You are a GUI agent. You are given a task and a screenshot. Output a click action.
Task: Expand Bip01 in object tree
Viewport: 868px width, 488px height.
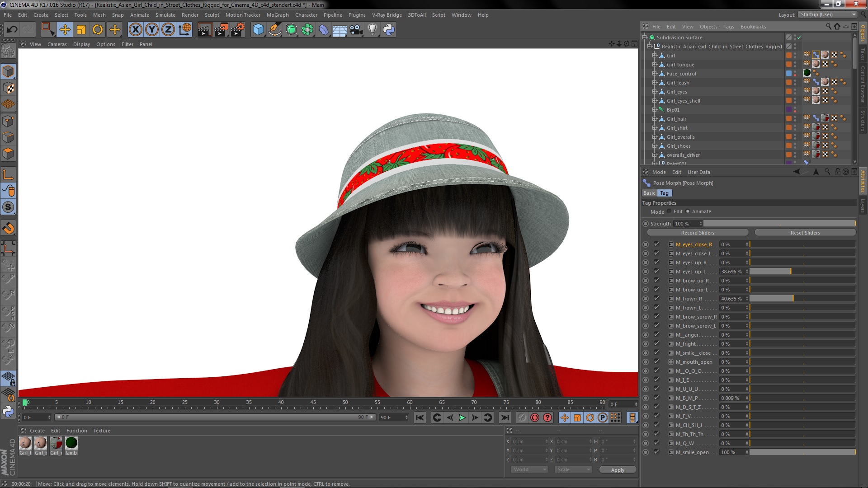pyautogui.click(x=654, y=110)
